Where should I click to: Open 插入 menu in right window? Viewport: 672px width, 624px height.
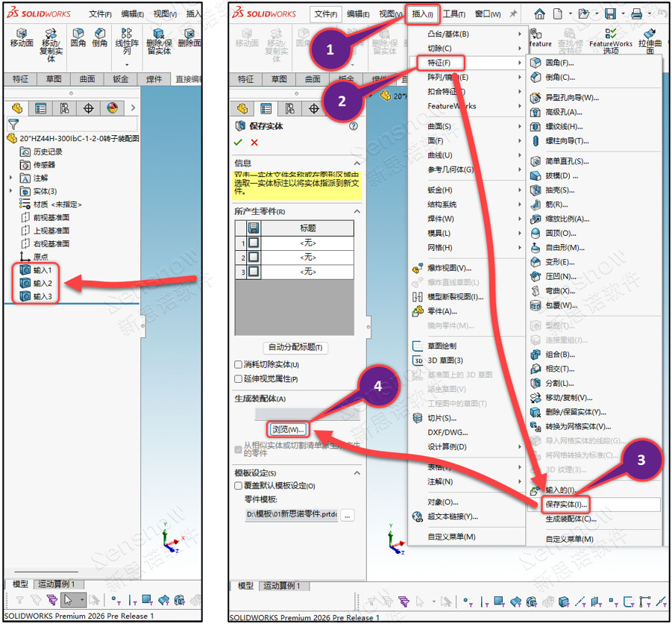[x=422, y=14]
